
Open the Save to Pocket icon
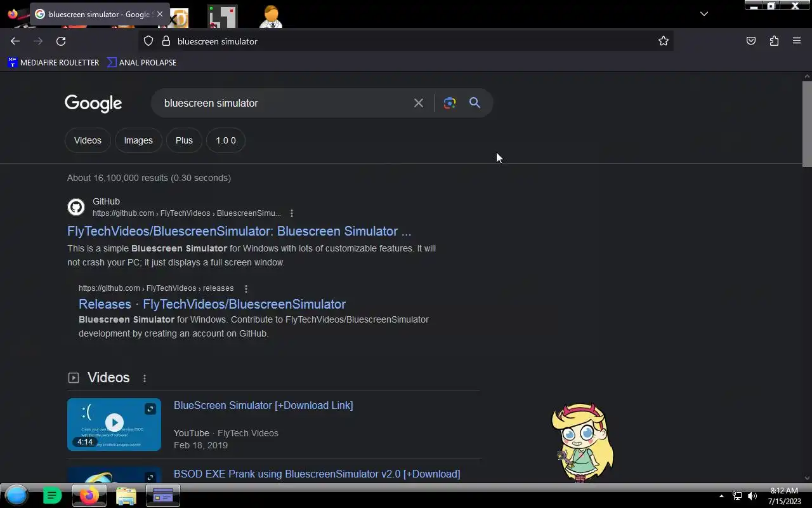751,41
